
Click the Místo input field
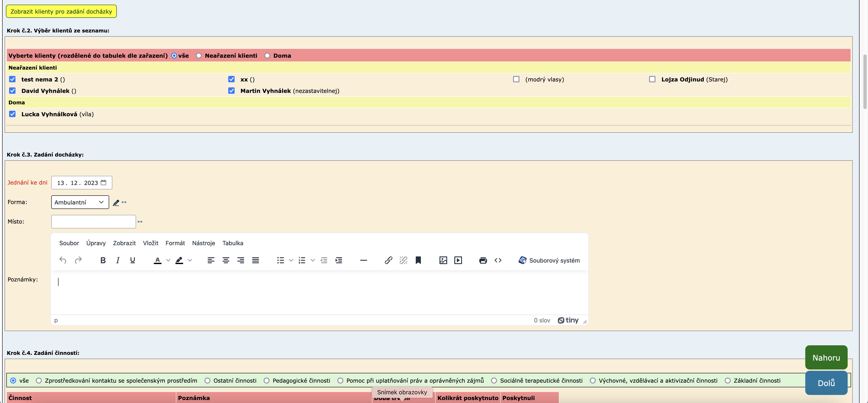[93, 222]
